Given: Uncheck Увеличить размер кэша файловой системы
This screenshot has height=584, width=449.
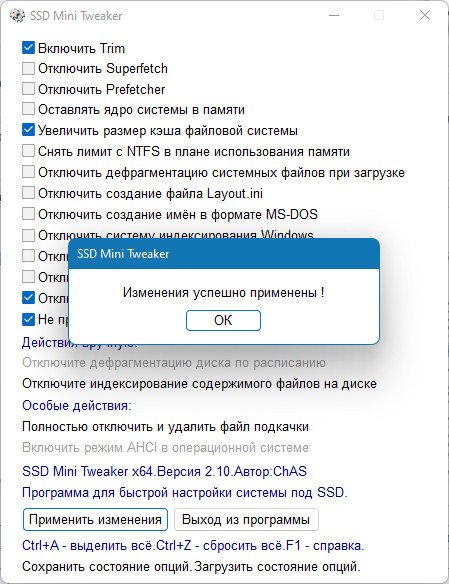Looking at the screenshot, I should click(x=28, y=130).
